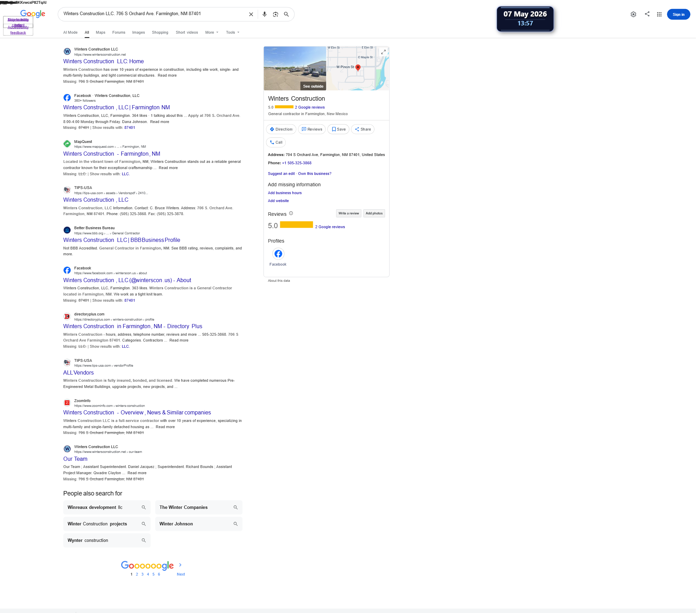Click the Call button
The height and width of the screenshot is (613, 700).
coord(276,142)
